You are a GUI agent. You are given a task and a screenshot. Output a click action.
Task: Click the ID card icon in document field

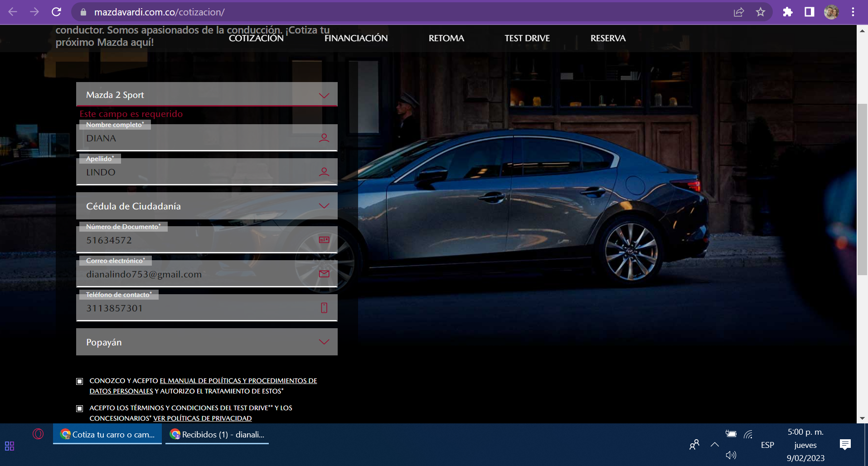324,240
